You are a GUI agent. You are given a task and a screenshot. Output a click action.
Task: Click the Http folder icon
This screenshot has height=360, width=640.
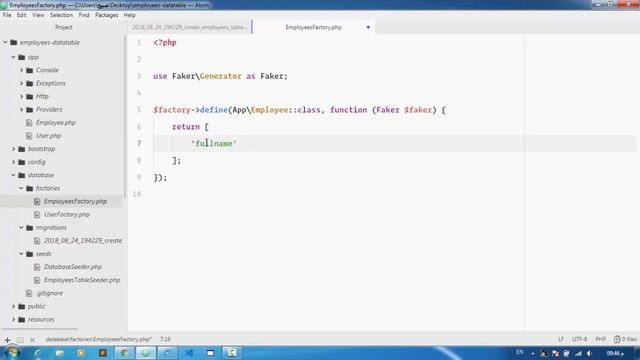(29, 96)
